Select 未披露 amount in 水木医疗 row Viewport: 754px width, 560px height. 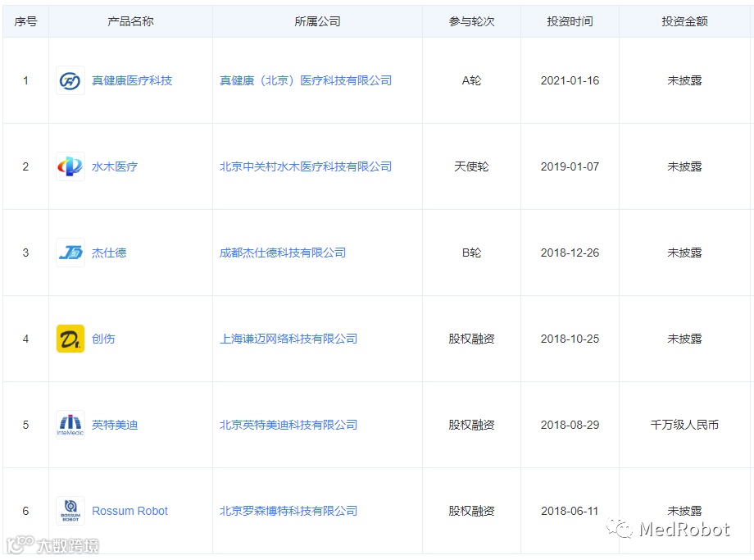pyautogui.click(x=684, y=166)
